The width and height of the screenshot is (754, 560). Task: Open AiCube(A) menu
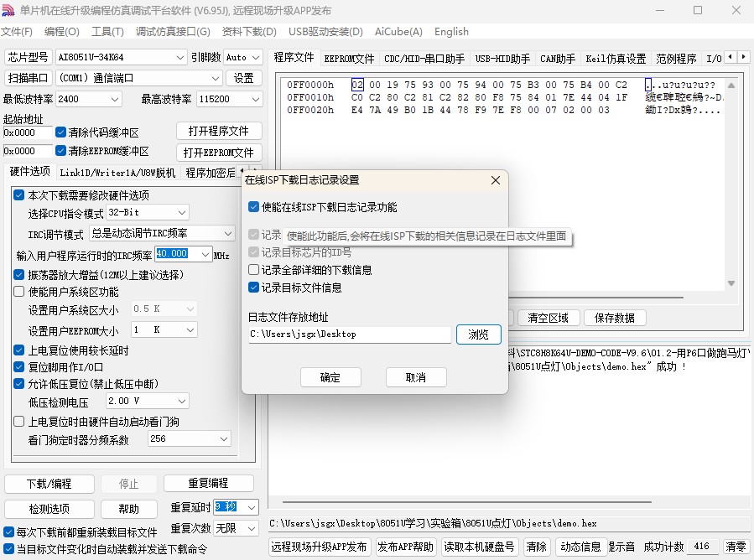(398, 32)
